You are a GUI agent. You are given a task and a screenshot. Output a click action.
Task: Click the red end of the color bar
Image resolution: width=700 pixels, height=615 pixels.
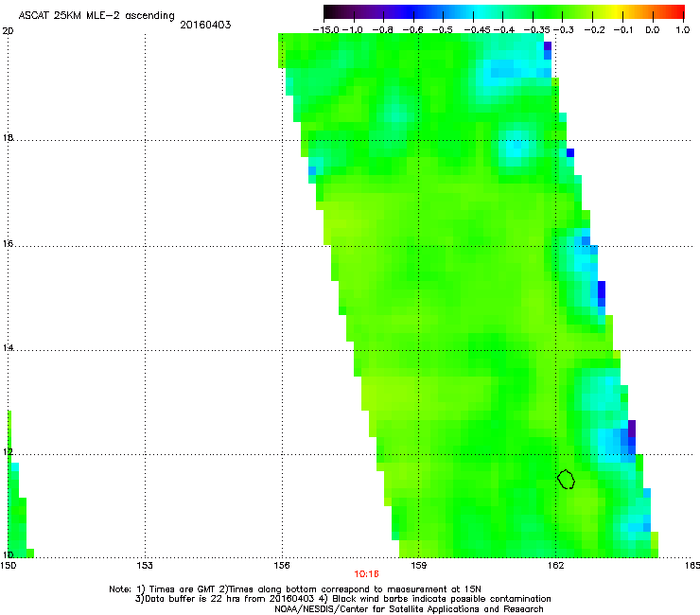678,11
